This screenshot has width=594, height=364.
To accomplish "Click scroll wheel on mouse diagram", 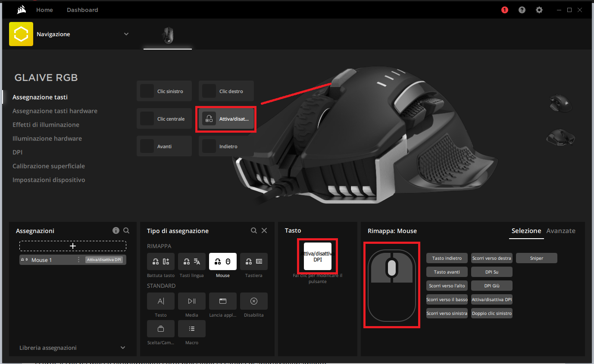I will click(391, 268).
